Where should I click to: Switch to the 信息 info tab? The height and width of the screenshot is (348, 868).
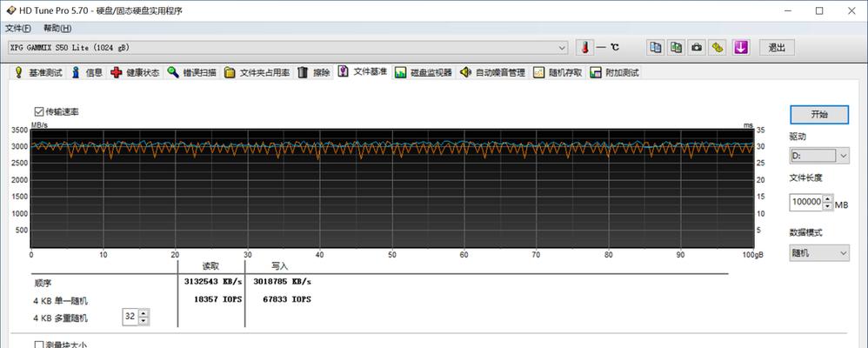pyautogui.click(x=87, y=72)
